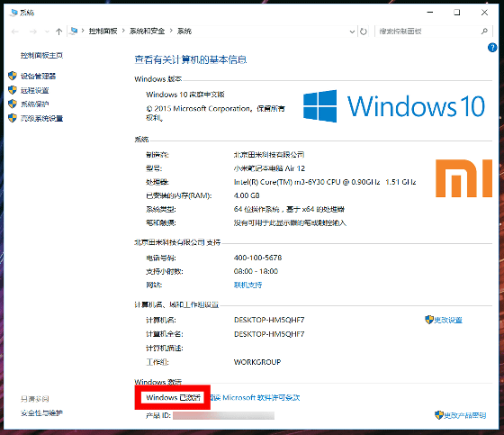This screenshot has width=504, height=435.
Task: Click the up arrow navigation icon
Action: [58, 32]
